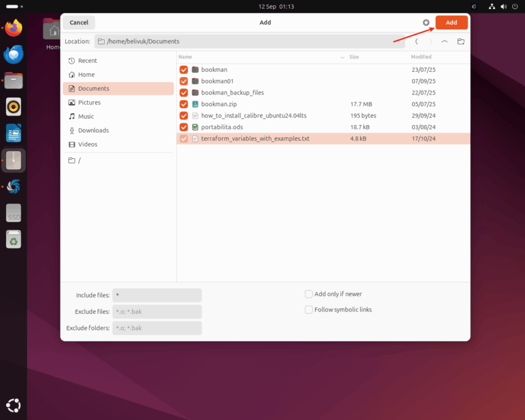The height and width of the screenshot is (420, 525).
Task: Click the portabilita.ods spreadsheet icon
Action: [x=195, y=127]
